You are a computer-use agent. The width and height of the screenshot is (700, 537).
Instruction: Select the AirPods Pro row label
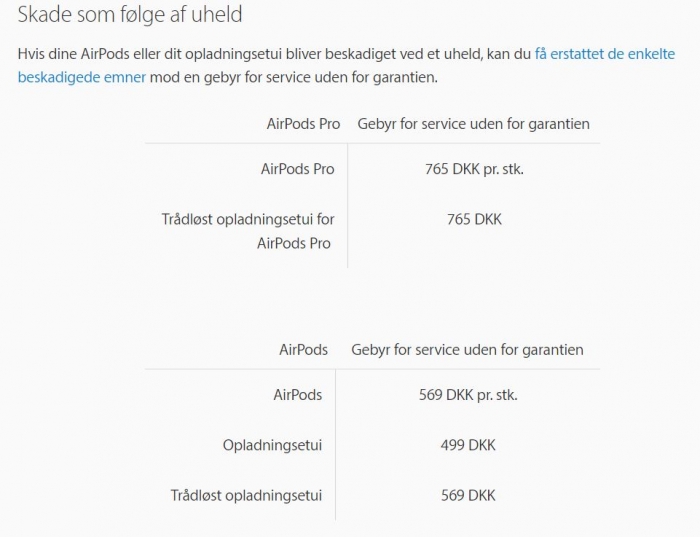coord(298,169)
